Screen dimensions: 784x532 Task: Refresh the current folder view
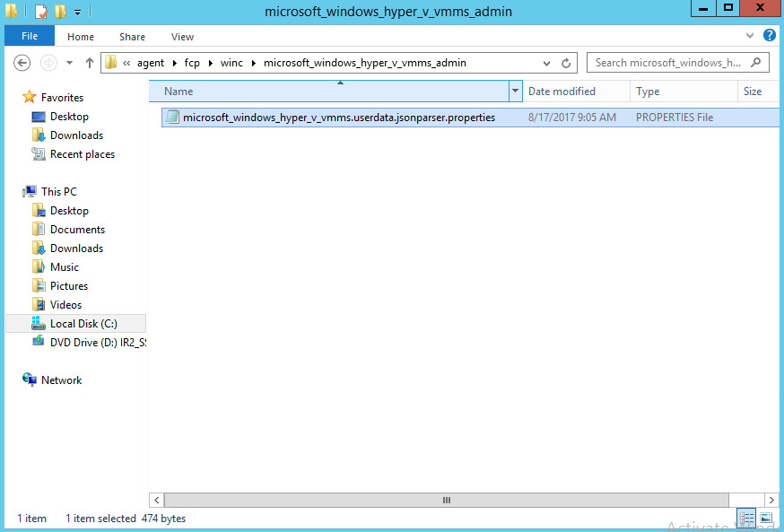point(566,63)
